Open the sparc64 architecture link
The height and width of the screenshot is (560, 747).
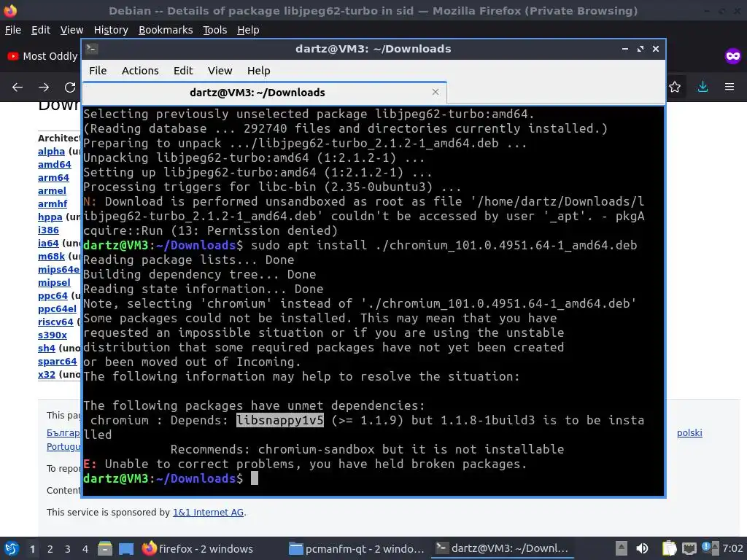pyautogui.click(x=57, y=362)
